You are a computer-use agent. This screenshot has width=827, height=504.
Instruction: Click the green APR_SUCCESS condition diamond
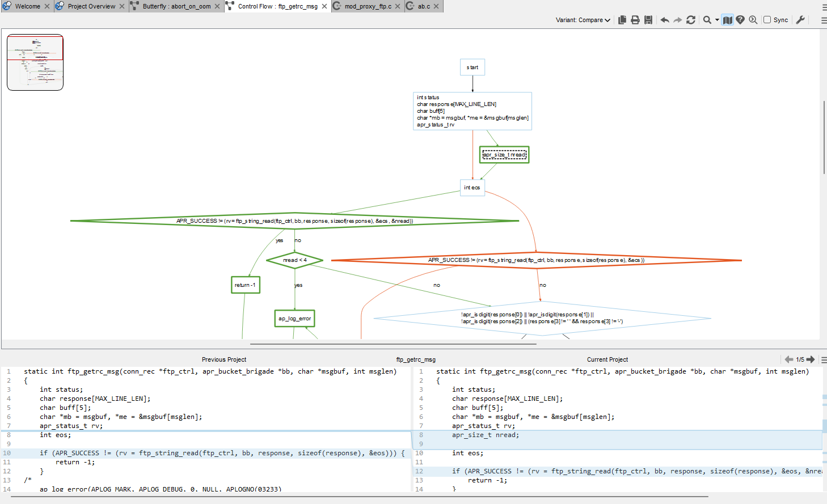pos(294,221)
